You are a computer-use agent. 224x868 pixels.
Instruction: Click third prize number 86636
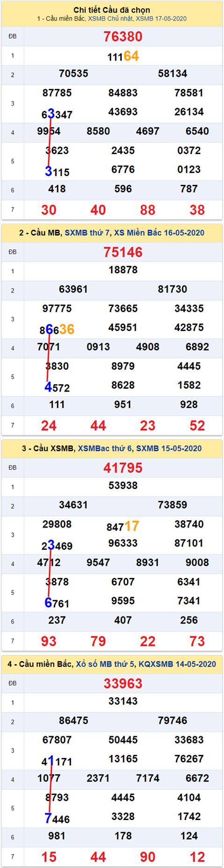tap(57, 329)
